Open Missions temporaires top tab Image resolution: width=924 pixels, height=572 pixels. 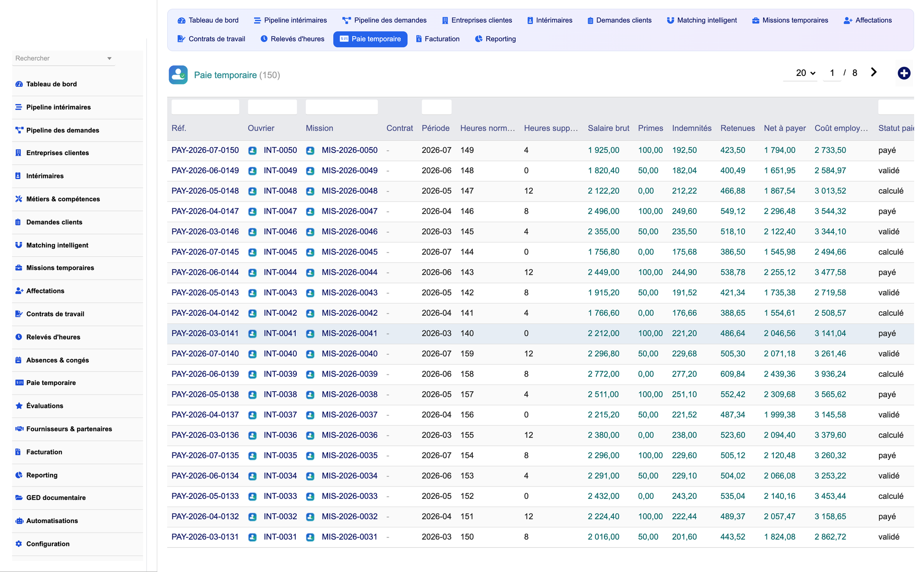click(x=790, y=20)
